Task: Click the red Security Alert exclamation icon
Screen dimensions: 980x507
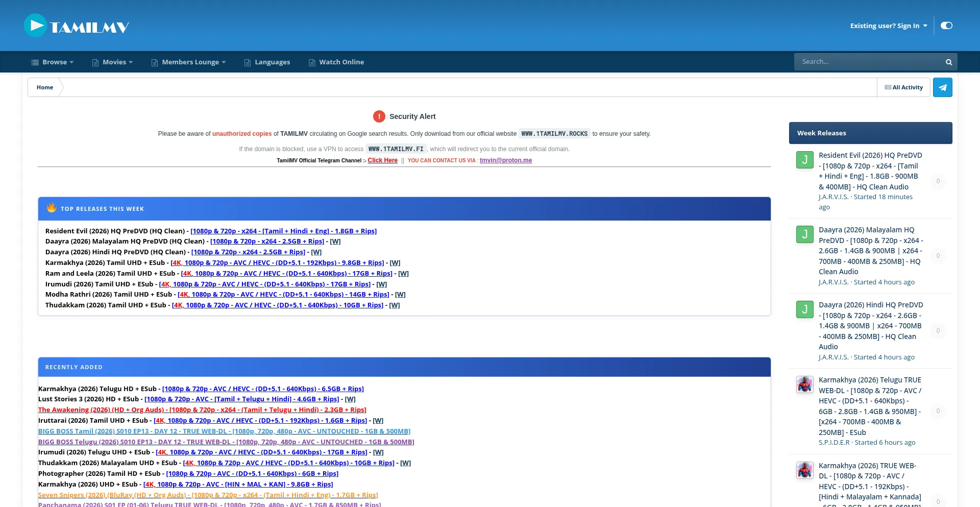Action: [x=379, y=116]
